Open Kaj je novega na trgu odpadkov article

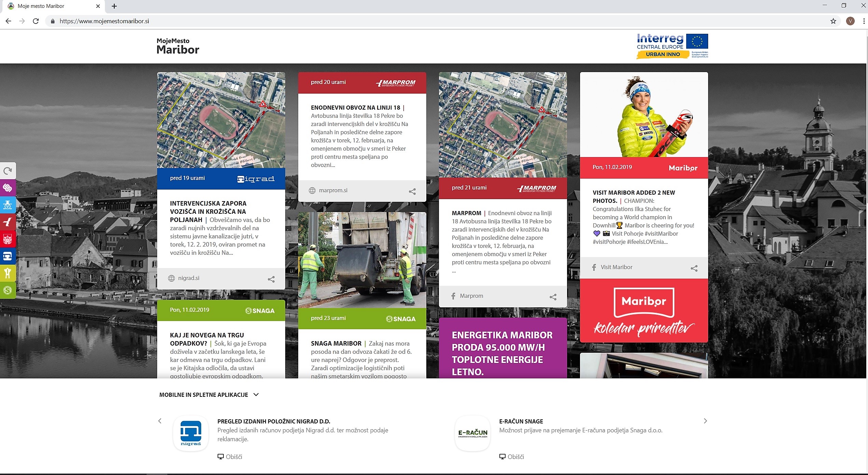tap(207, 339)
